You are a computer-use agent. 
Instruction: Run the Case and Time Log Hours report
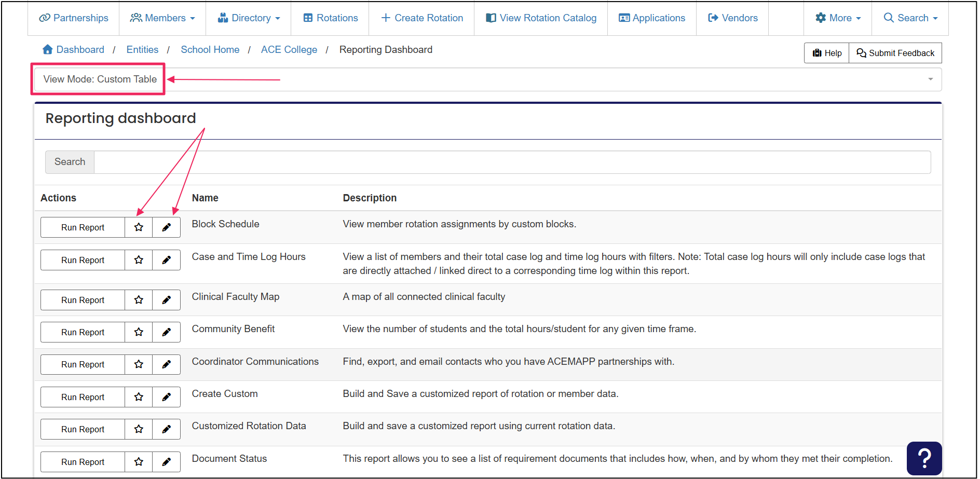(83, 260)
